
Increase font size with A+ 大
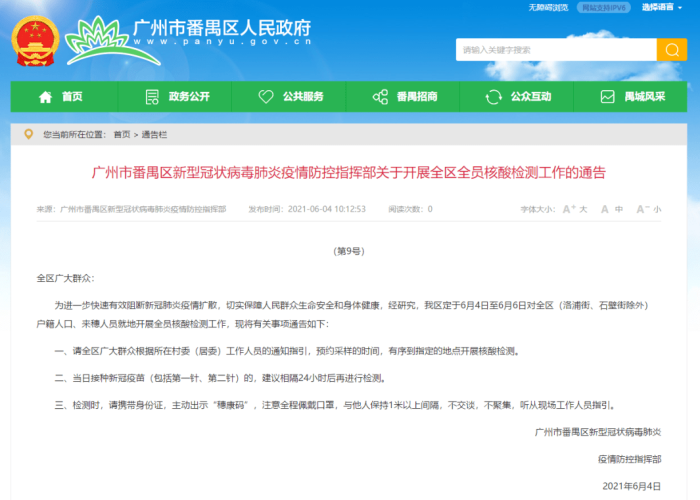575,209
